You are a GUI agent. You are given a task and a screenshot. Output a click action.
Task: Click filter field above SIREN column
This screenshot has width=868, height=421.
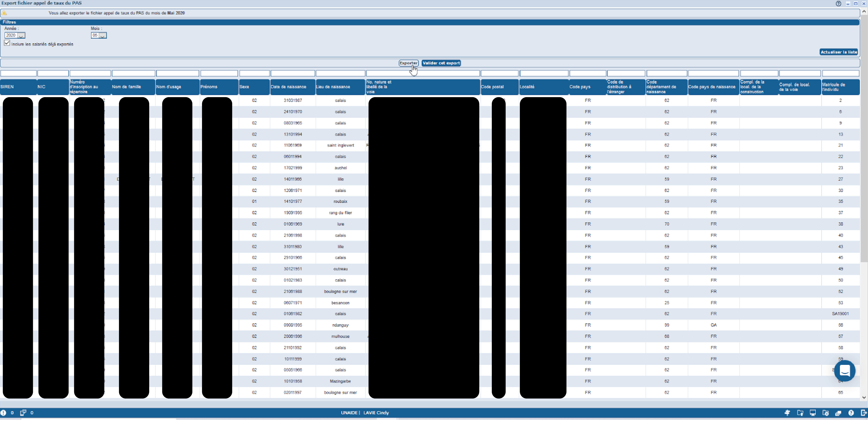coord(19,73)
